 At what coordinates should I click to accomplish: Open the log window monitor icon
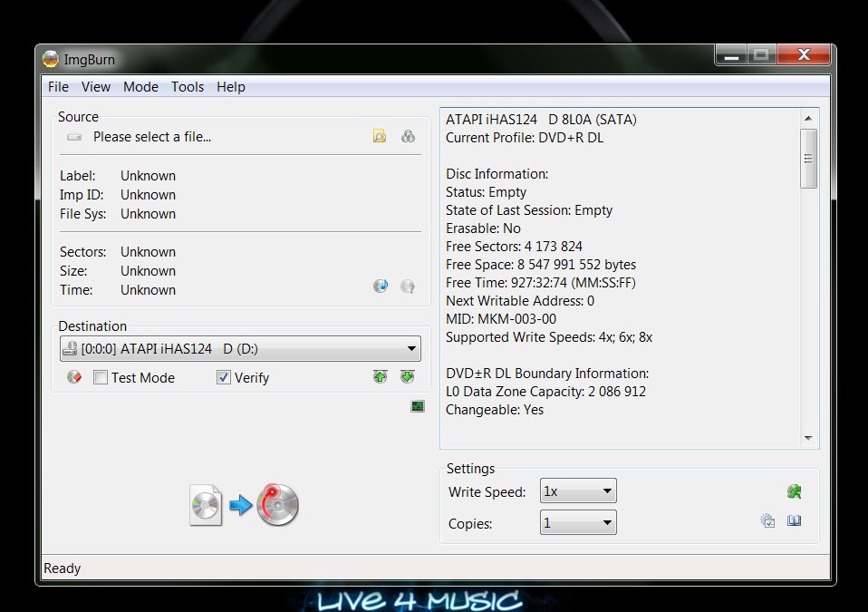pos(418,406)
